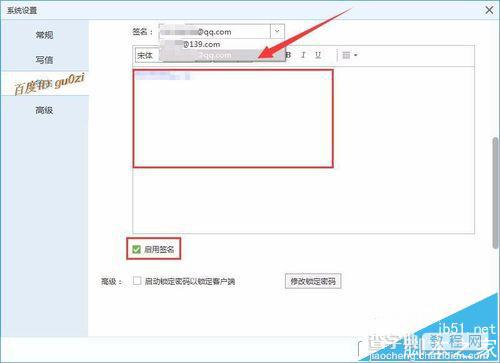The height and width of the screenshot is (363, 500).
Task: Open the 宋体 font dropdown
Action: pos(148,55)
